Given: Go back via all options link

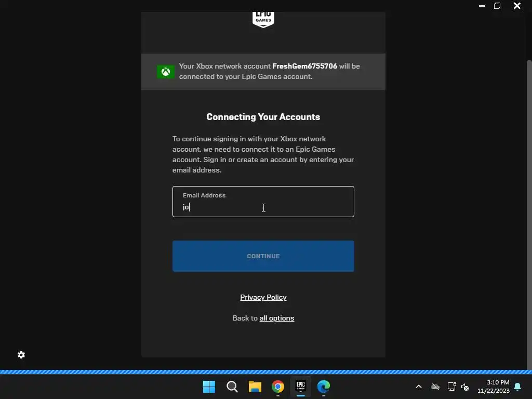Looking at the screenshot, I should tap(277, 318).
